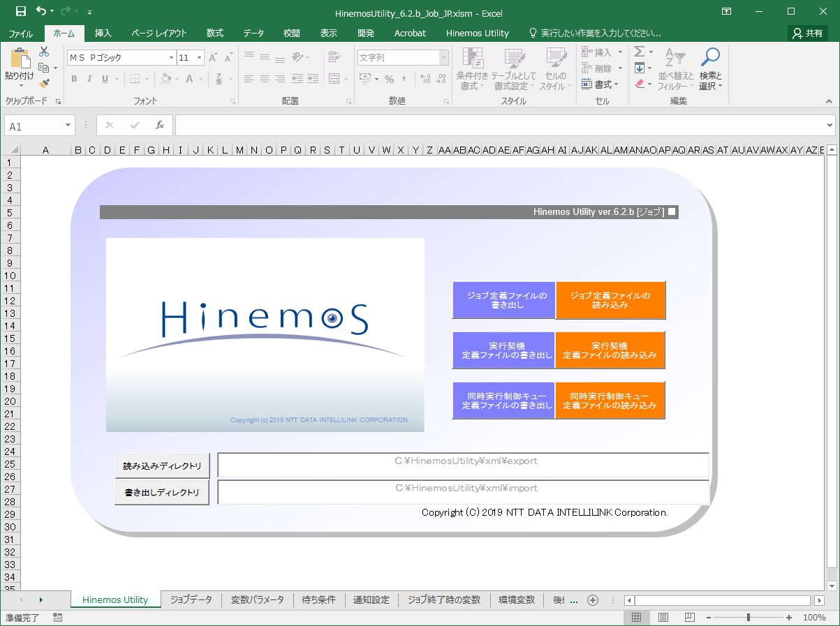The height and width of the screenshot is (626, 840).
Task: Toggle Underline formatting
Action: point(105,79)
